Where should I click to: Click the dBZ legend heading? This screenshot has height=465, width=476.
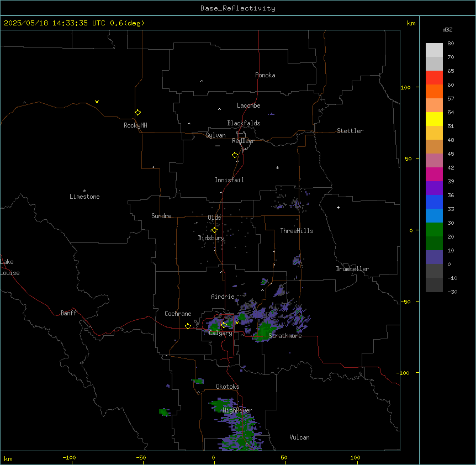[447, 29]
